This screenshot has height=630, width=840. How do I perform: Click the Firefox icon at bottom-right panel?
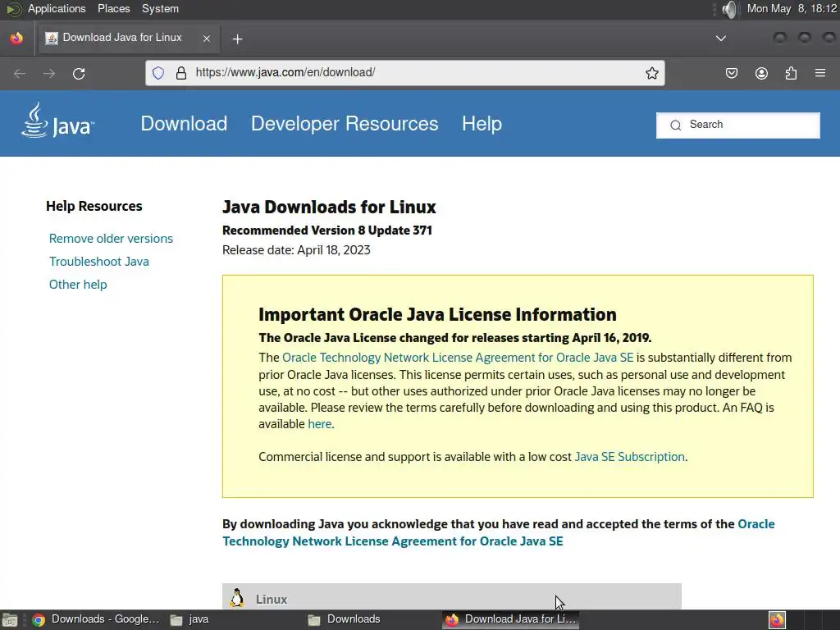777,620
